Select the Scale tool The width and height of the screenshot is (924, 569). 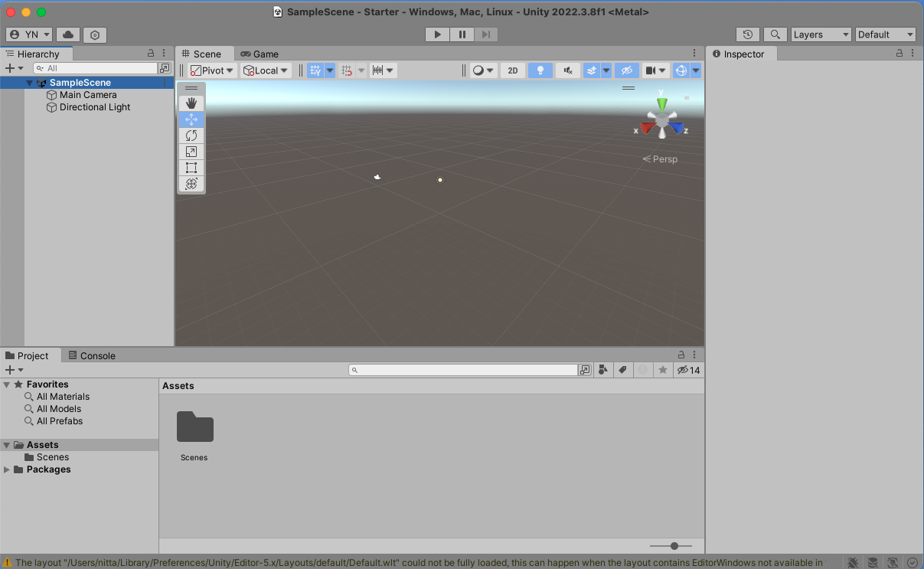pyautogui.click(x=191, y=152)
